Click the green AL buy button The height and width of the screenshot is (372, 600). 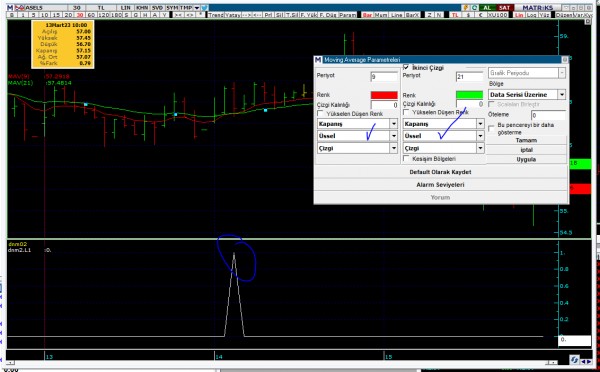(487, 8)
